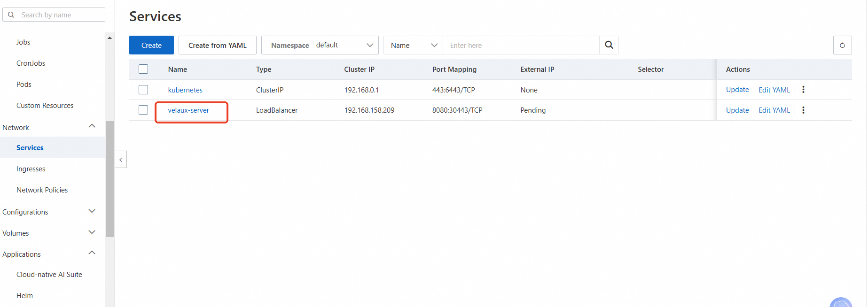
Task: Click Create from YAML button
Action: pyautogui.click(x=218, y=45)
